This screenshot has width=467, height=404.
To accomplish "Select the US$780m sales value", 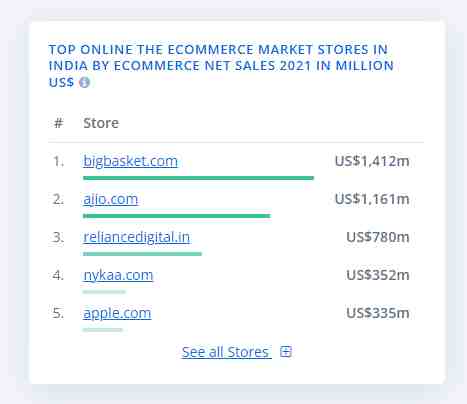I will [x=378, y=237].
